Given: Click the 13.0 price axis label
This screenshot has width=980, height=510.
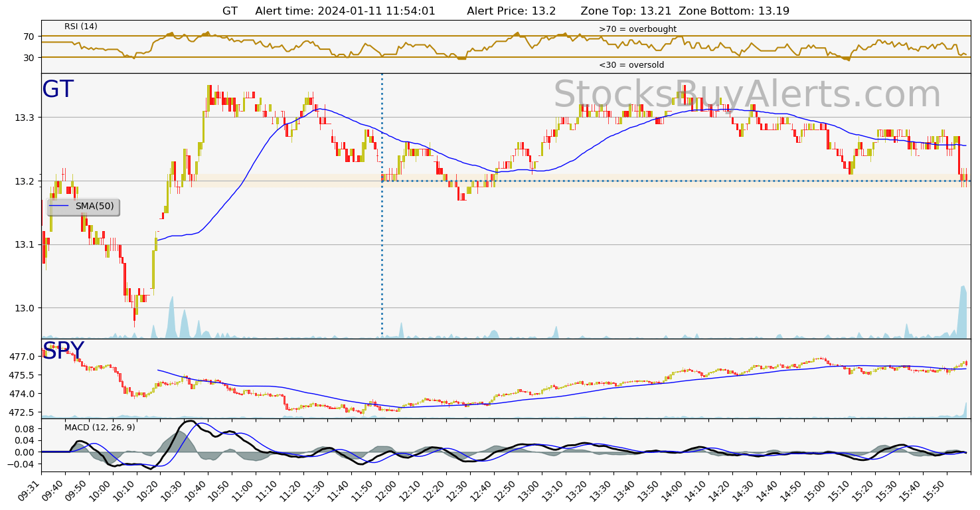Looking at the screenshot, I should coord(25,308).
